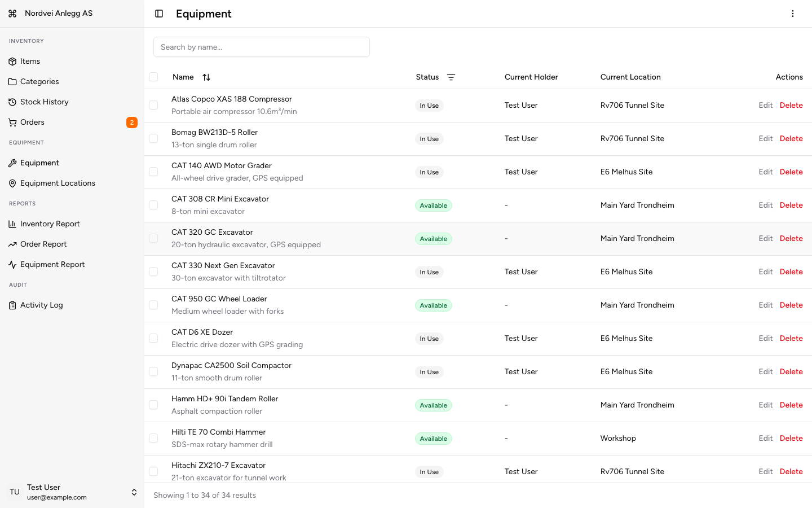Open Inventory Report chart icon
Viewport: 812px width, 508px height.
pyautogui.click(x=12, y=224)
